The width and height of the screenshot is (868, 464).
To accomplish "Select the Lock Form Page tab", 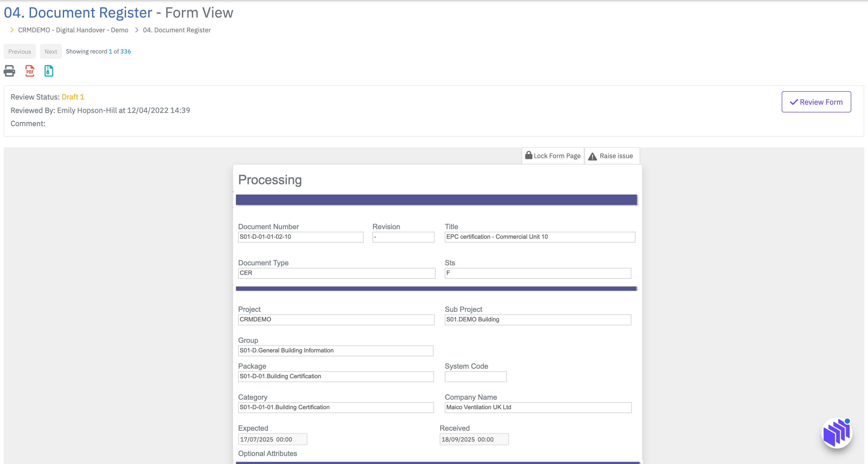I will coord(553,156).
